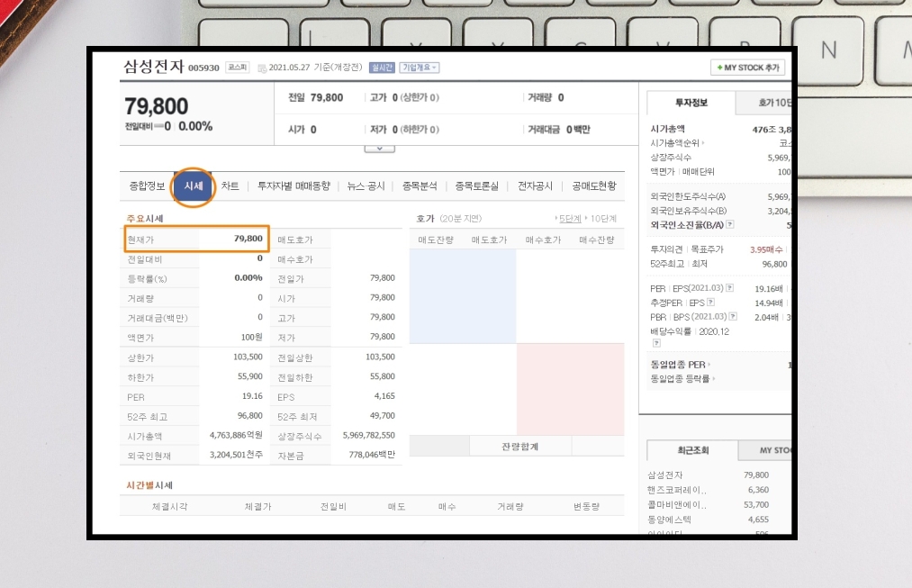
Task: Click help icon next to 추정PER EPS
Action: point(710,303)
